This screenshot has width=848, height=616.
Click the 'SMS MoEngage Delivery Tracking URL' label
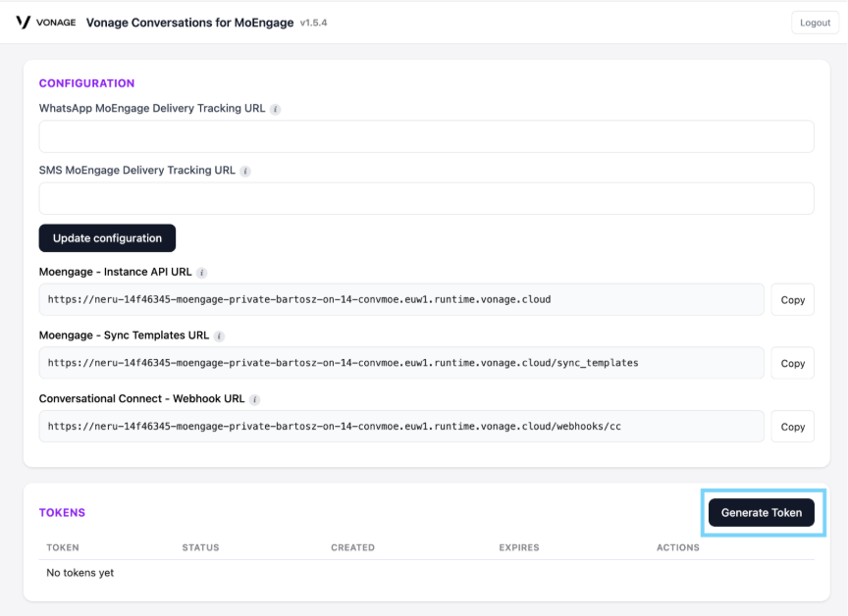pyautogui.click(x=136, y=171)
